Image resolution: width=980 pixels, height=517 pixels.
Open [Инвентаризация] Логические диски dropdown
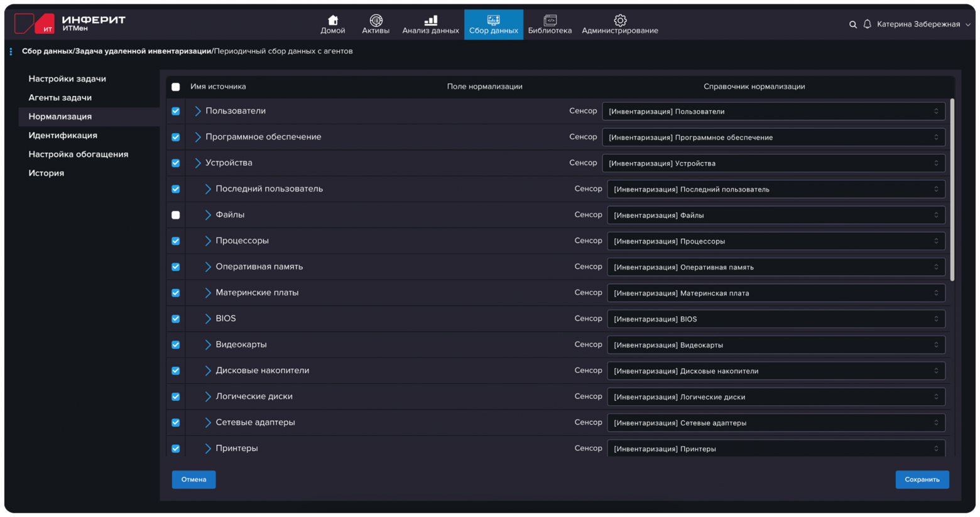tap(776, 397)
